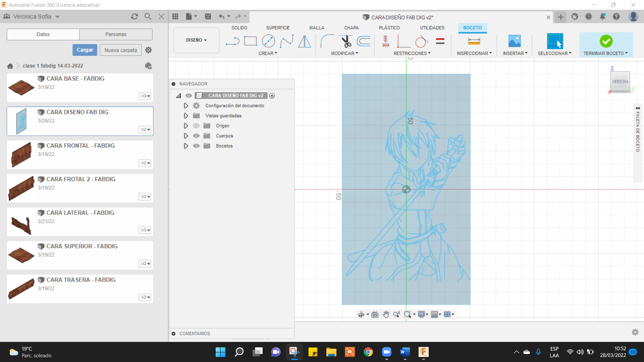Click the Undo arrow
The height and width of the screenshot is (362, 644).
221,16
